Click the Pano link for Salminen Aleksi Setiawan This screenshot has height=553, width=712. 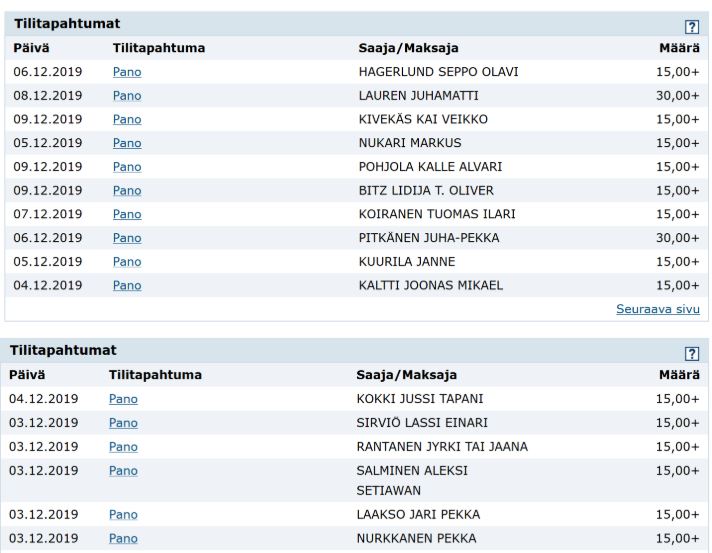point(123,470)
